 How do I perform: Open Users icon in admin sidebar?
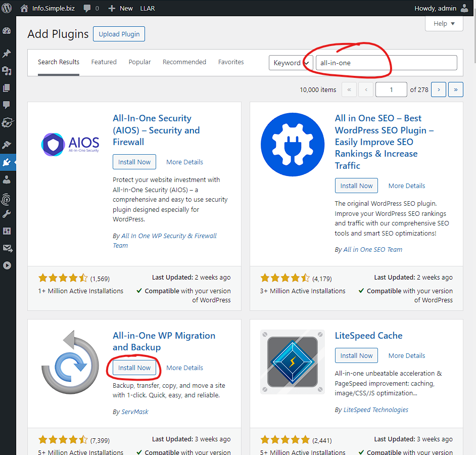click(x=7, y=179)
